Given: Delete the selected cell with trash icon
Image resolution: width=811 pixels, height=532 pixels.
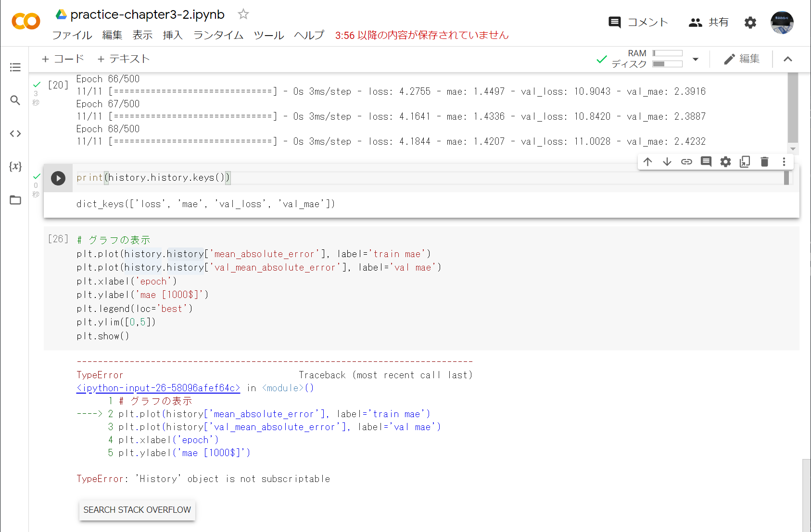Looking at the screenshot, I should pyautogui.click(x=764, y=162).
